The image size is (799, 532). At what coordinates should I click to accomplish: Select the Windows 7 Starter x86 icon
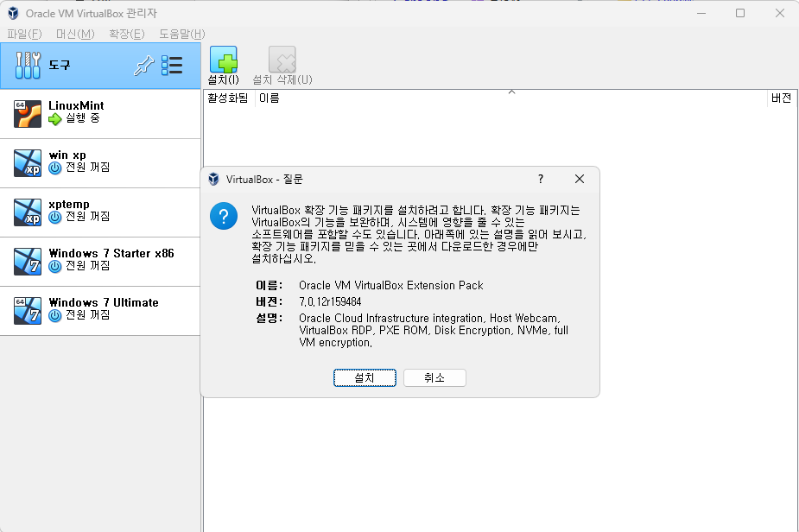[x=28, y=262]
